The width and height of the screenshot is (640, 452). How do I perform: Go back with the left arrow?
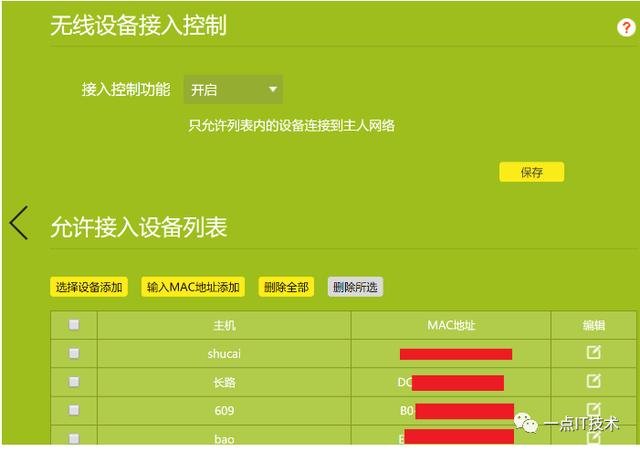click(19, 223)
